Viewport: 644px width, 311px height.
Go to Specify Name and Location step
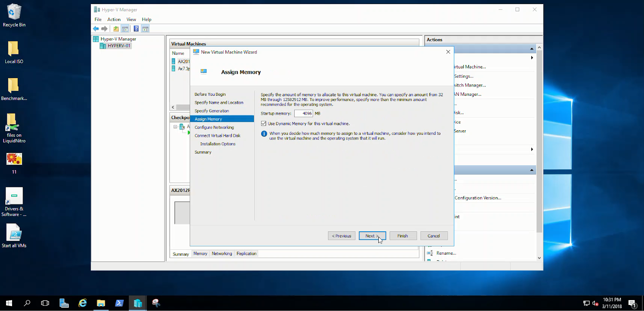pos(219,103)
